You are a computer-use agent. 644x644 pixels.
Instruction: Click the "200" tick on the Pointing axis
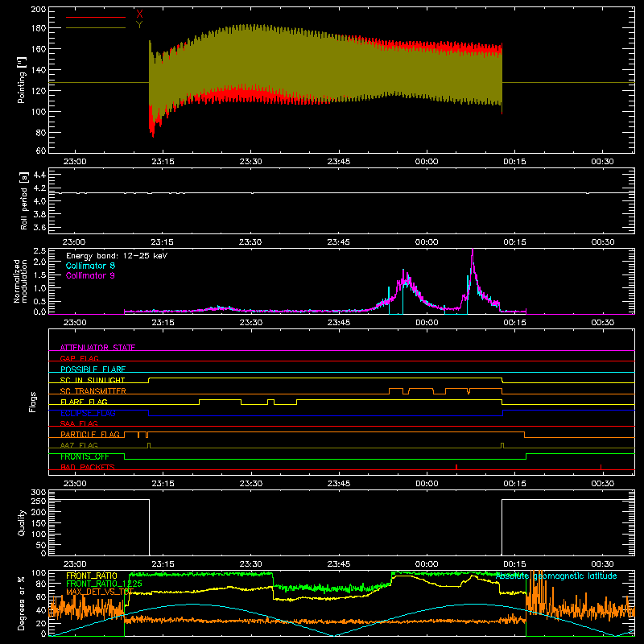[39, 9]
